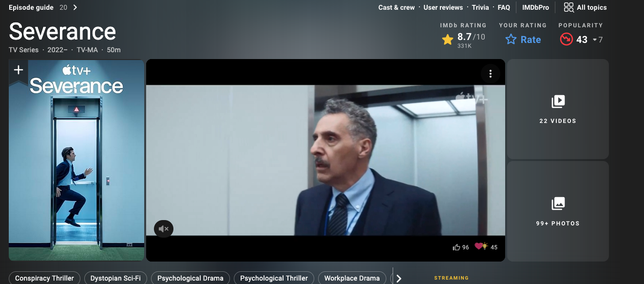Image resolution: width=644 pixels, height=284 pixels.
Task: Select Workplace Drama genre chip
Action: [x=352, y=278]
